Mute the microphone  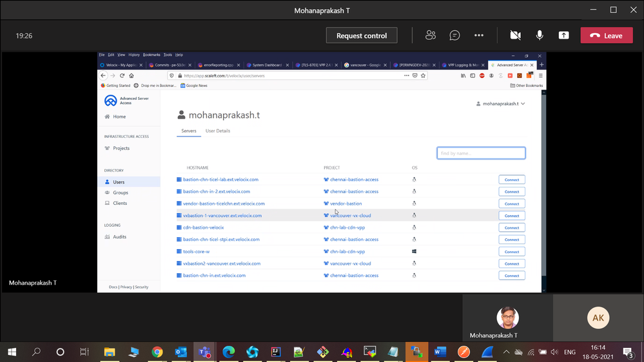[x=540, y=35]
